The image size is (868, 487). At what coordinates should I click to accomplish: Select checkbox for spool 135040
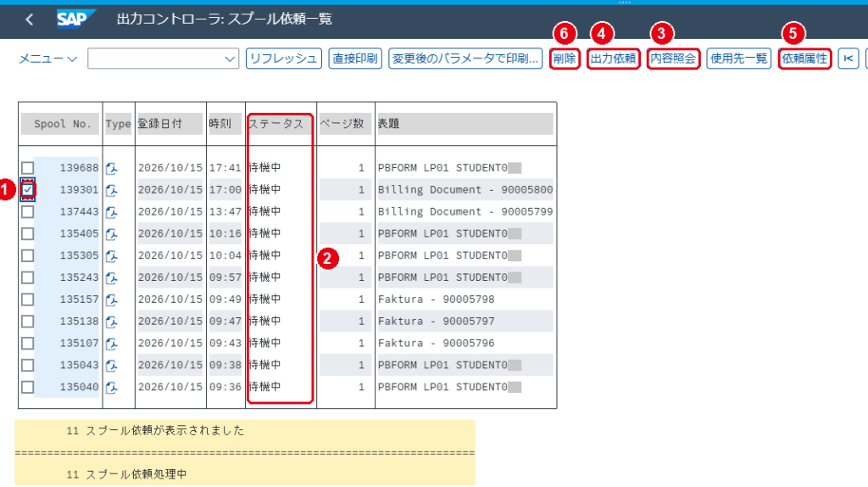[x=28, y=387]
